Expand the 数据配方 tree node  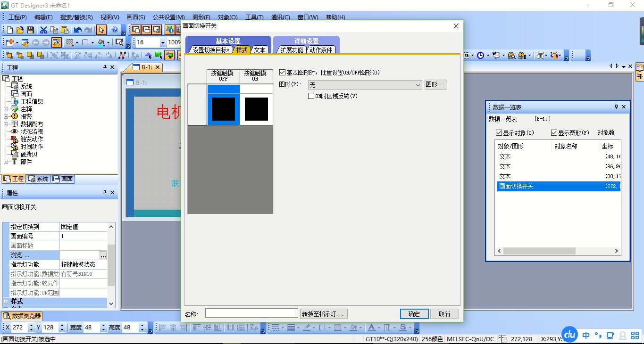pos(6,124)
